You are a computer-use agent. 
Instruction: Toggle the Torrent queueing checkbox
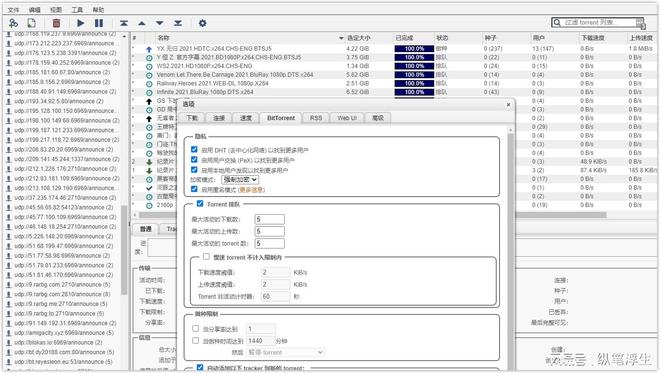200,204
